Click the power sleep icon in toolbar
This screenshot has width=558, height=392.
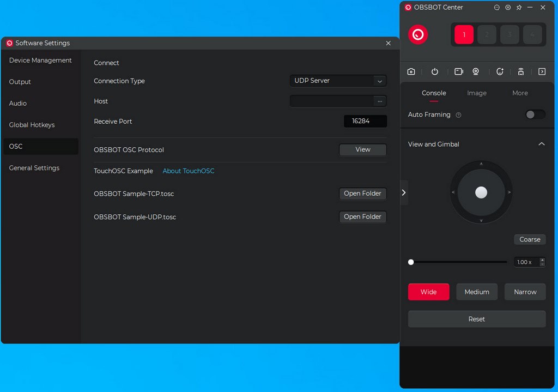[434, 71]
